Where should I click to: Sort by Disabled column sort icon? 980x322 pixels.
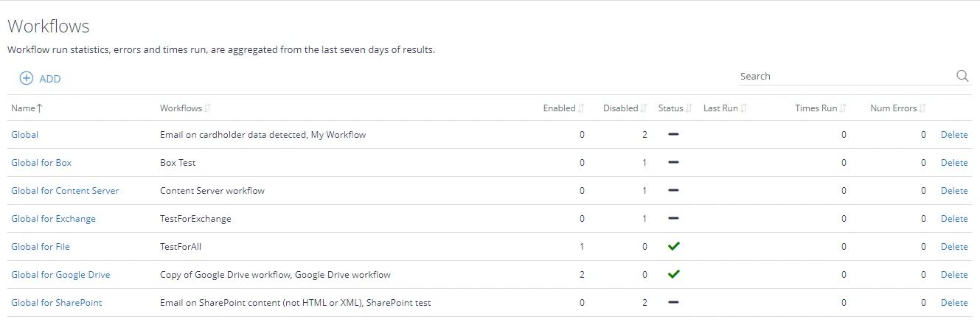(x=644, y=108)
